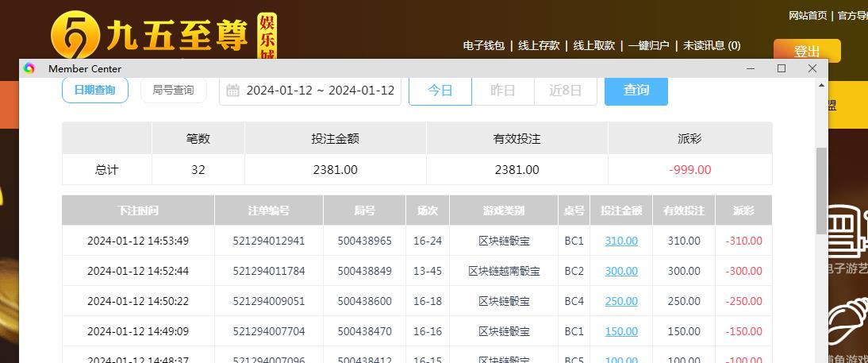The image size is (868, 363).
Task: Click round number 500438849
Action: (365, 271)
